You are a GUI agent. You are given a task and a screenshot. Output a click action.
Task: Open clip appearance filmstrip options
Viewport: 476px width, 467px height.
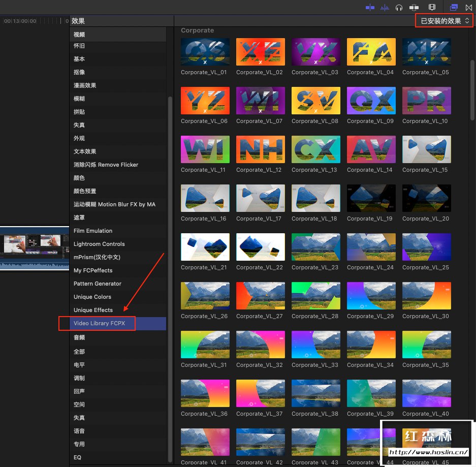[432, 7]
